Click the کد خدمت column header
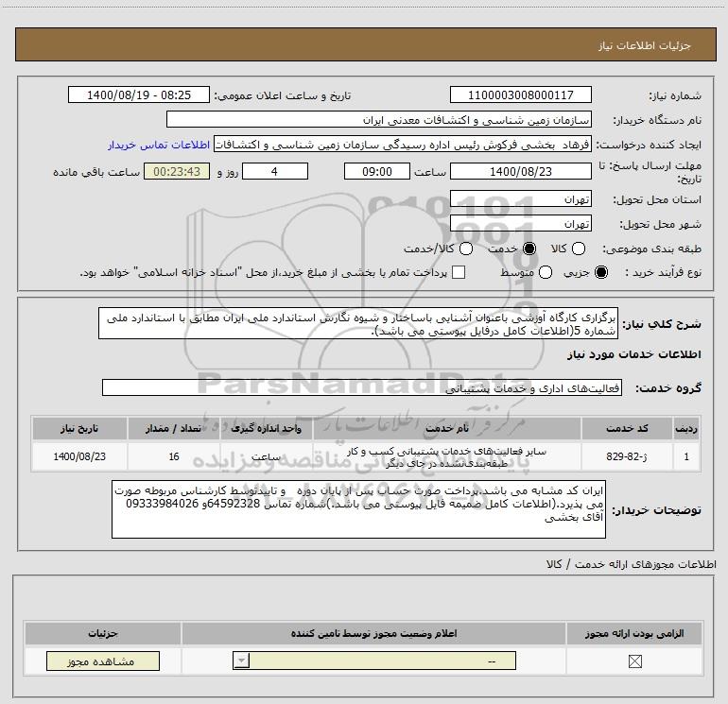This screenshot has height=704, width=728. pos(627,428)
